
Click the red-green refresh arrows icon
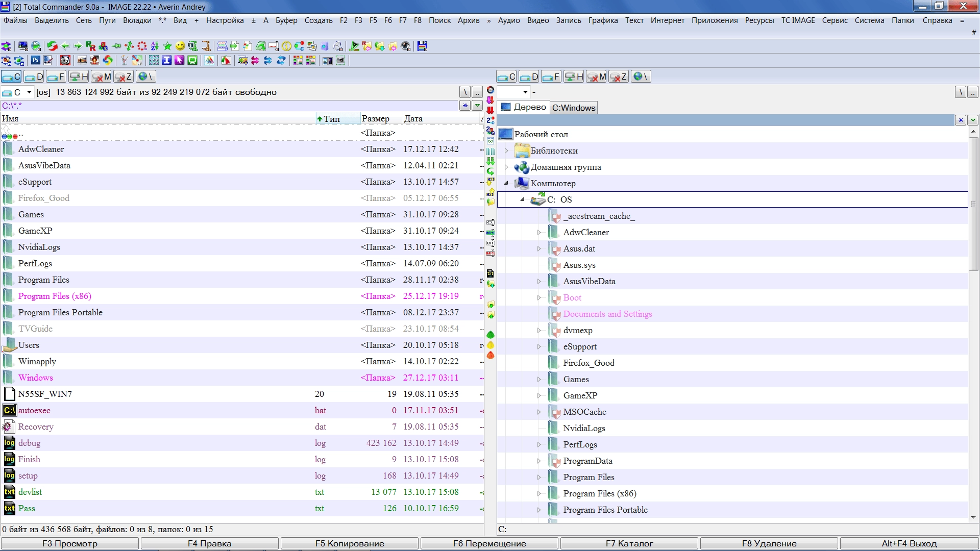pyautogui.click(x=52, y=46)
